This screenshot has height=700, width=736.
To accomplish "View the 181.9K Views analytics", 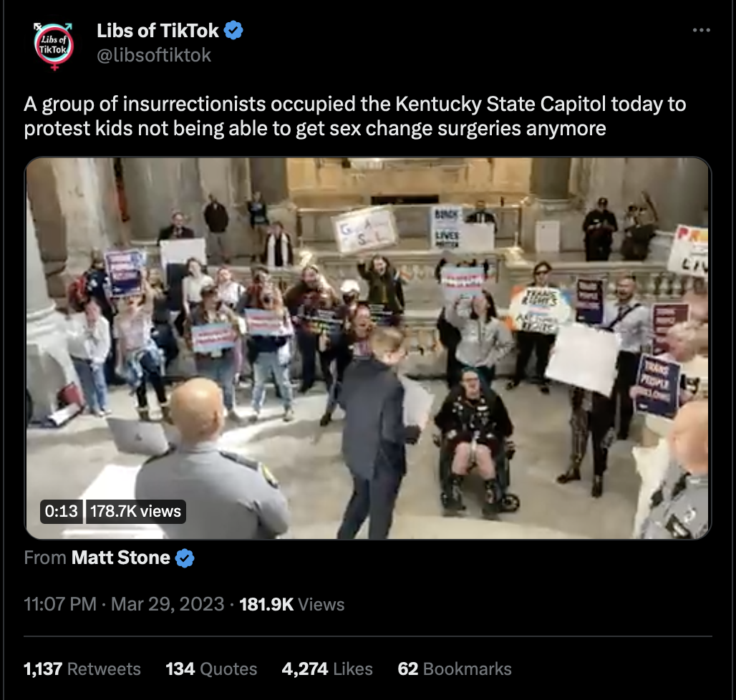I will (292, 604).
